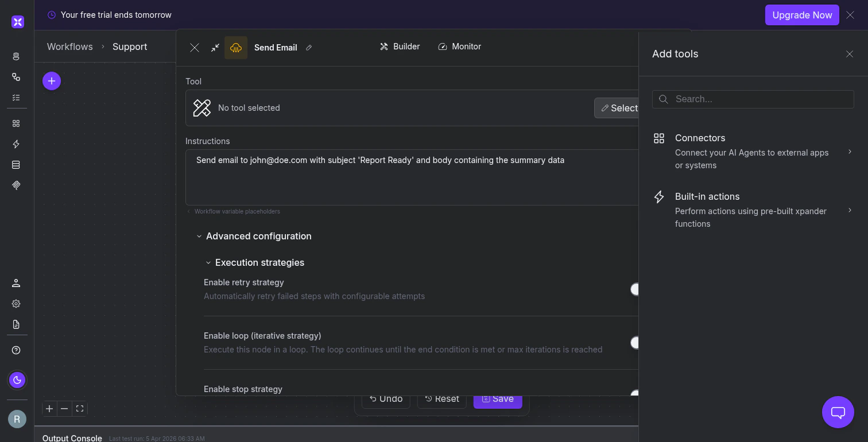The image size is (868, 442).
Task: Enable the stop strategy toggle
Action: point(635,394)
